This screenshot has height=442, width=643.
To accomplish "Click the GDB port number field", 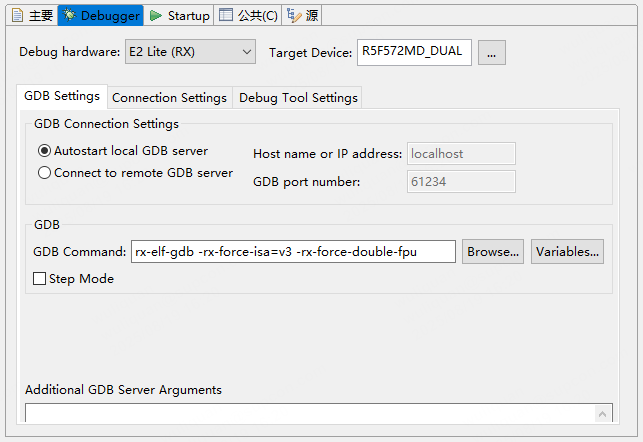I will pos(461,182).
